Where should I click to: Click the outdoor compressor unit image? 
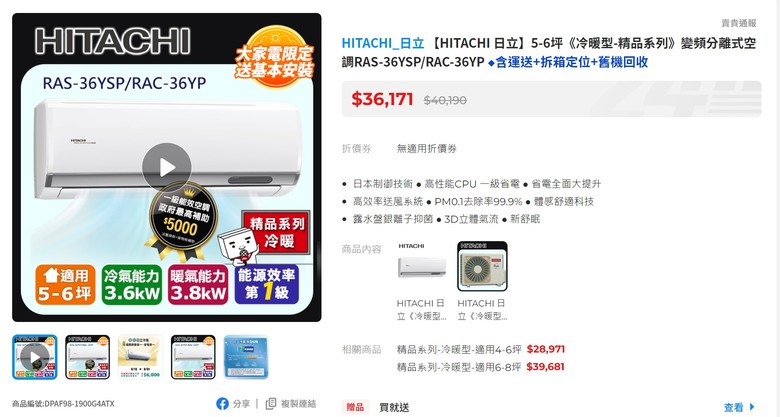(x=482, y=266)
